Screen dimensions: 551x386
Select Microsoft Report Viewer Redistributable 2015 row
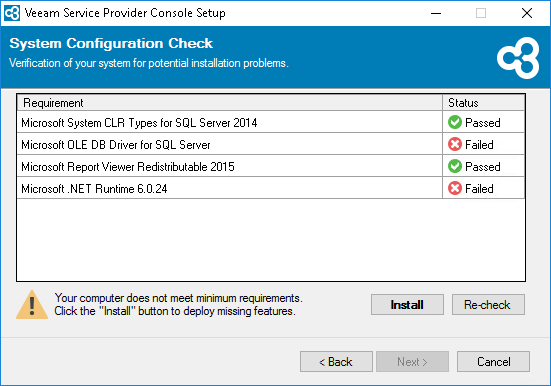click(x=271, y=166)
